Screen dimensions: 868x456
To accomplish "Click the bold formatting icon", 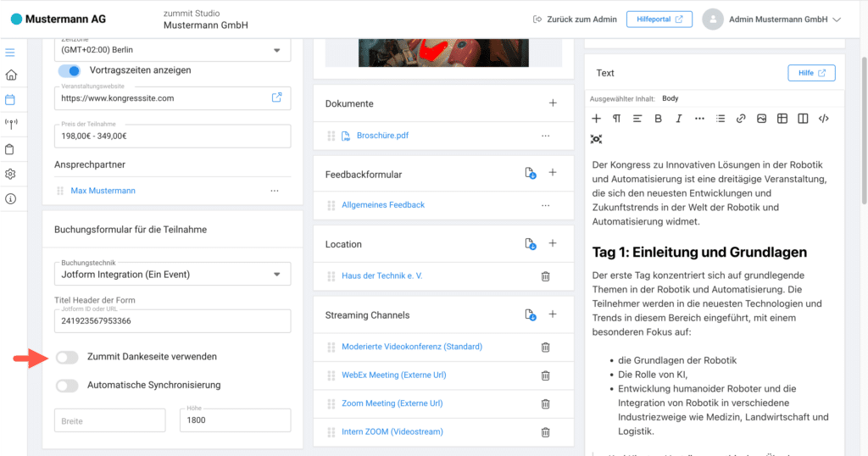I will 658,119.
